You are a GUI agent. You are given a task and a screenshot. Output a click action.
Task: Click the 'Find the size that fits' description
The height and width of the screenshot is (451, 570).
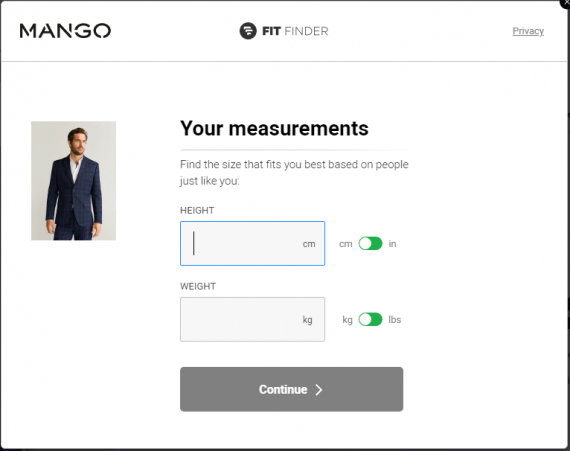point(294,172)
